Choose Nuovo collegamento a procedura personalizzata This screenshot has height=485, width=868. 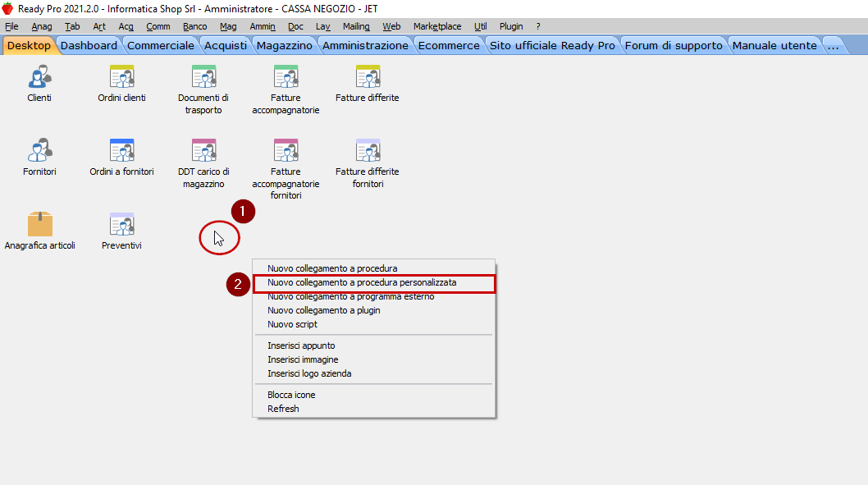click(x=373, y=282)
